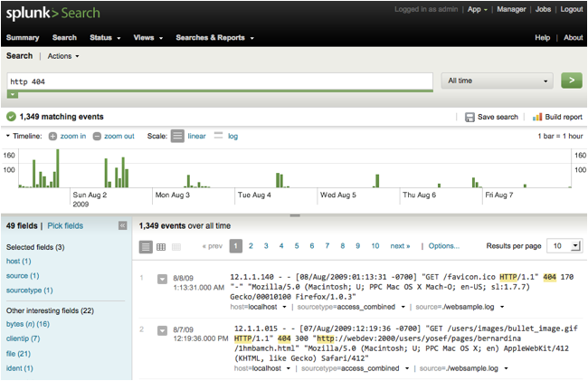The image size is (588, 381).
Task: Collapse the Timeline disclosure triangle
Action: pos(8,136)
